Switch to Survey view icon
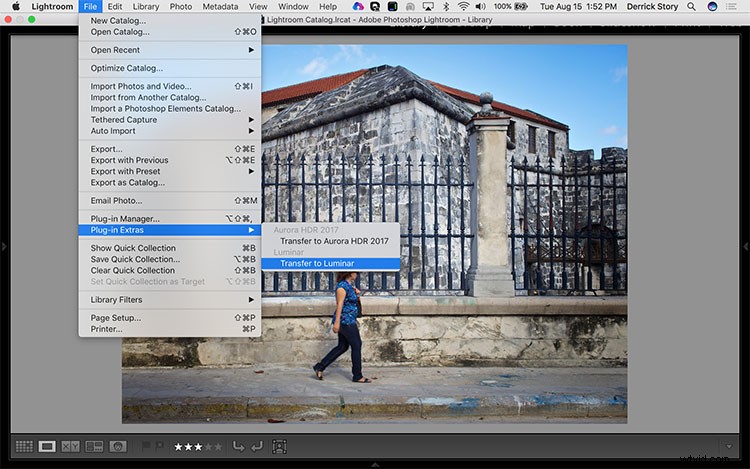The height and width of the screenshot is (469, 750). point(94,447)
